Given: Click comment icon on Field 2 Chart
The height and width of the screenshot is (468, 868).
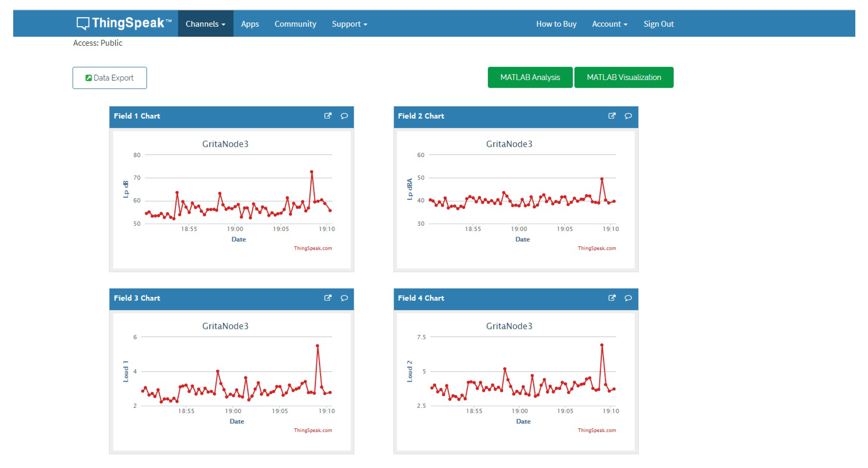Looking at the screenshot, I should click(x=628, y=116).
